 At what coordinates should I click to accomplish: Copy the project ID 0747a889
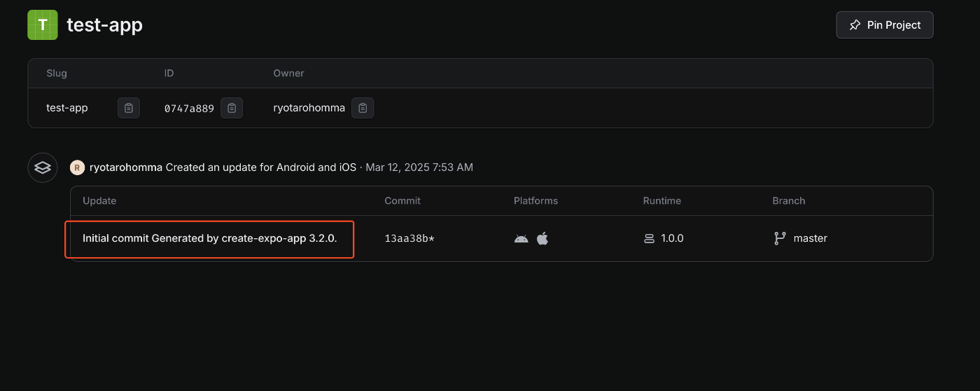[232, 108]
